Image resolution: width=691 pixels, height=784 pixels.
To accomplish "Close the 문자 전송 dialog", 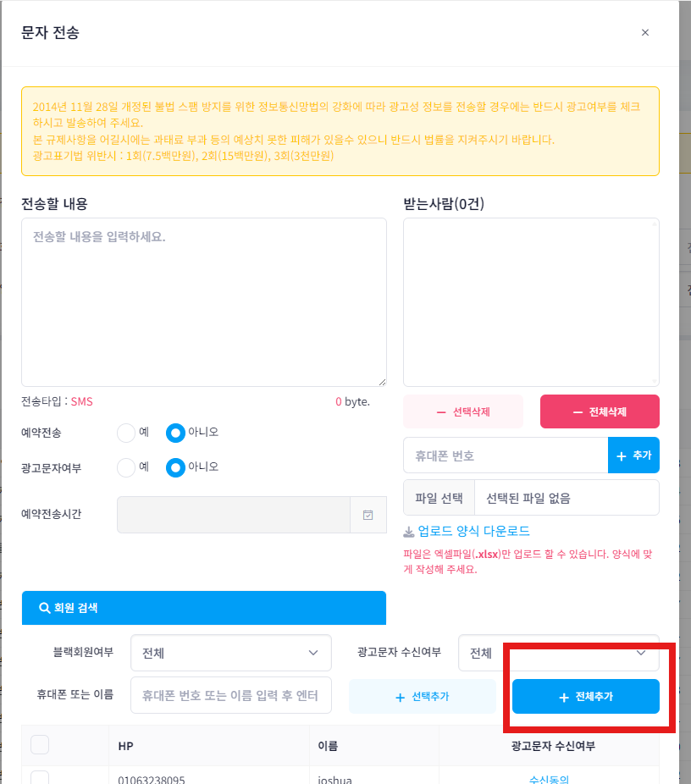I will [x=645, y=33].
